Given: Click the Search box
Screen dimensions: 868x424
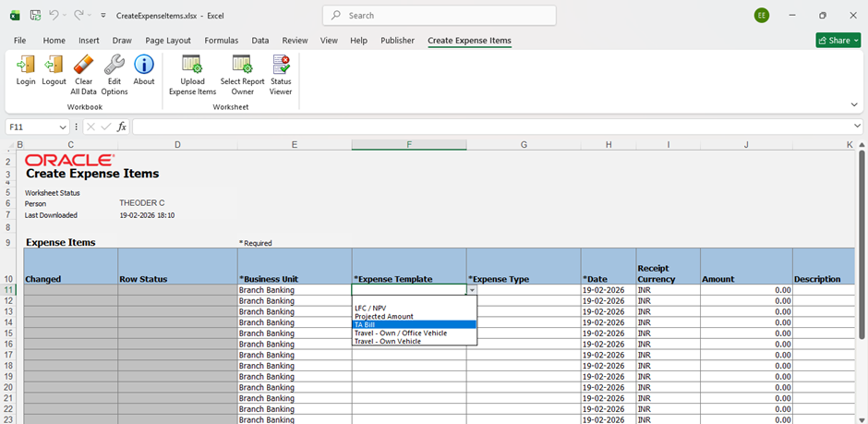Looking at the screenshot, I should coord(440,16).
